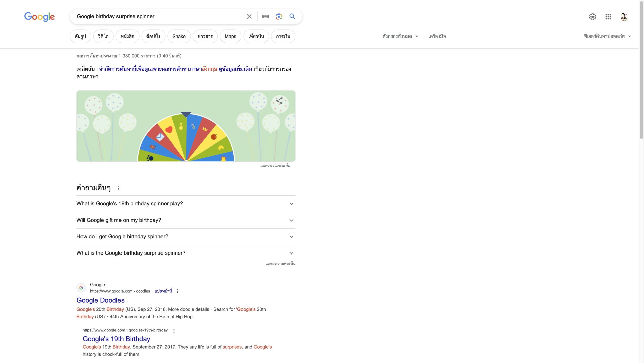Image resolution: width=644 pixels, height=363 pixels.
Task: Expand "What is Google's 19th birthday spinner play?"
Action: tap(186, 204)
